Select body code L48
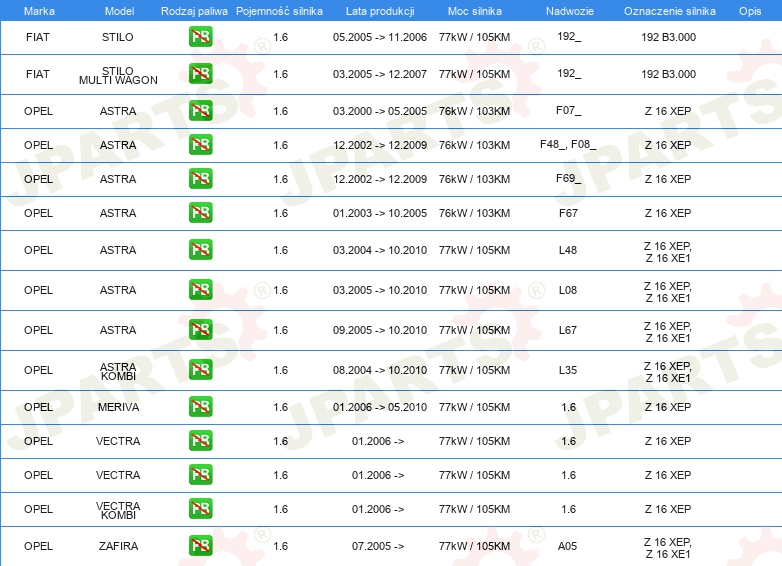This screenshot has width=782, height=566. (568, 250)
